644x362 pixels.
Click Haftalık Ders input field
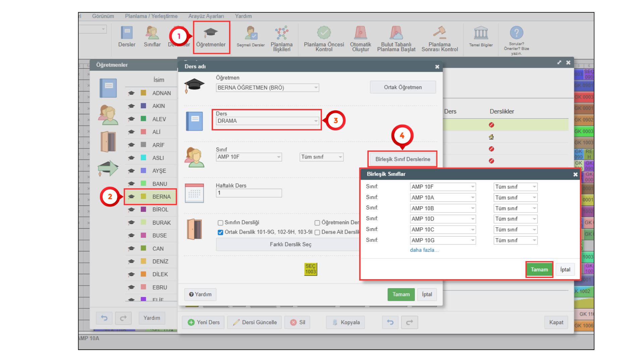pyautogui.click(x=249, y=193)
